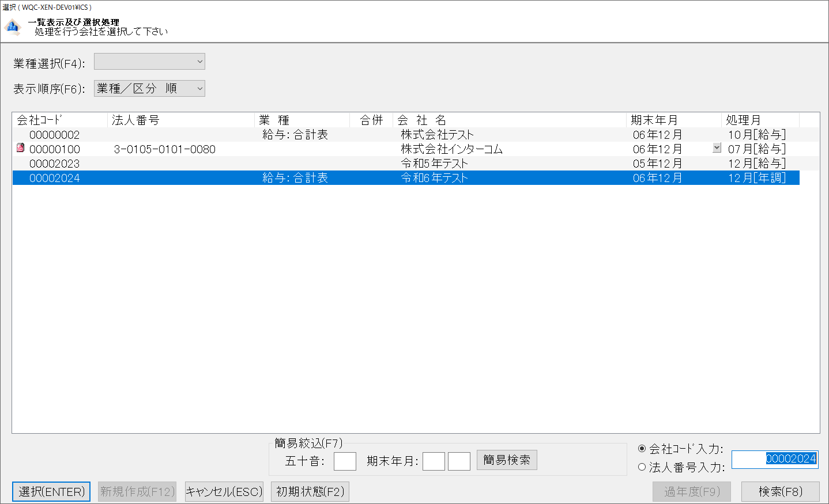
Task: Click the 検索(F8) button
Action: coord(780,491)
